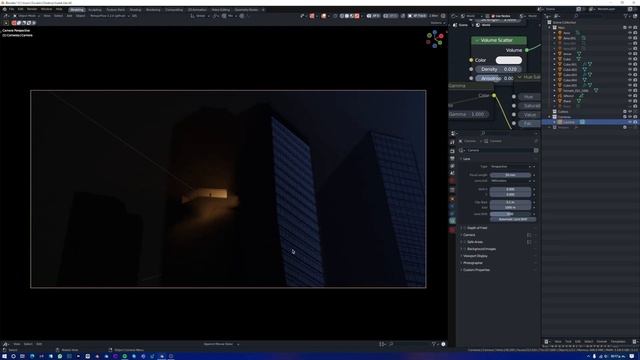
Task: Enable the Background Images checkbox
Action: pos(465,249)
